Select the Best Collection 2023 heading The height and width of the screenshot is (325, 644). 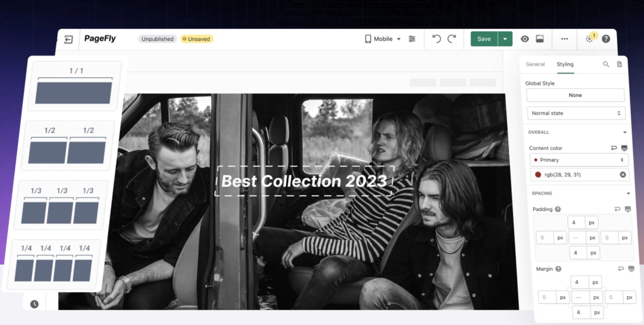(x=304, y=181)
